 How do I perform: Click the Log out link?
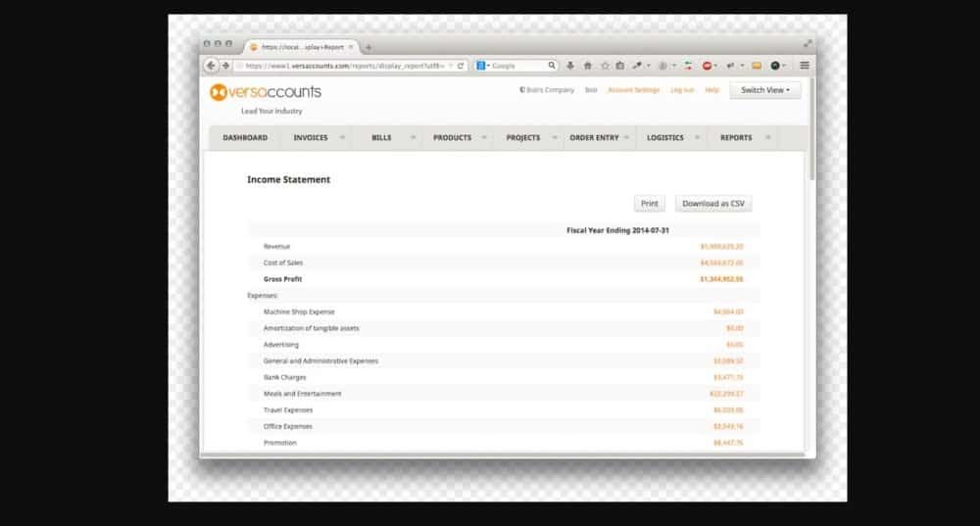(682, 90)
